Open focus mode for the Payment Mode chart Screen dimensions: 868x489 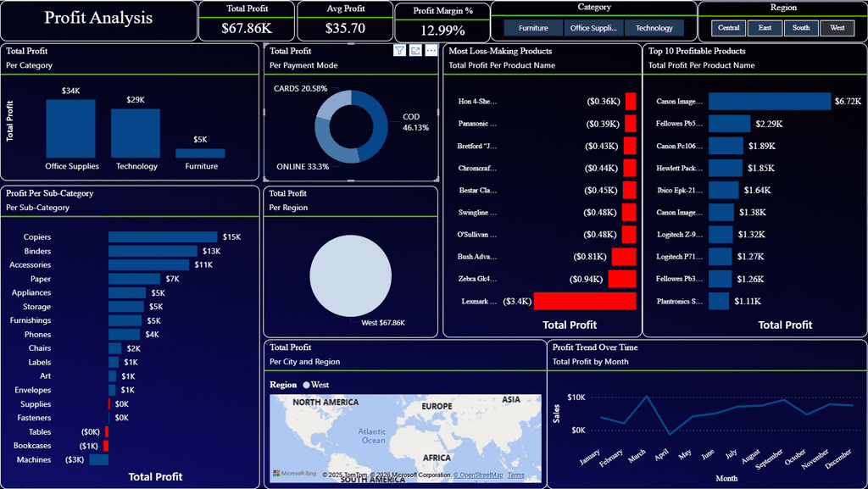[415, 51]
